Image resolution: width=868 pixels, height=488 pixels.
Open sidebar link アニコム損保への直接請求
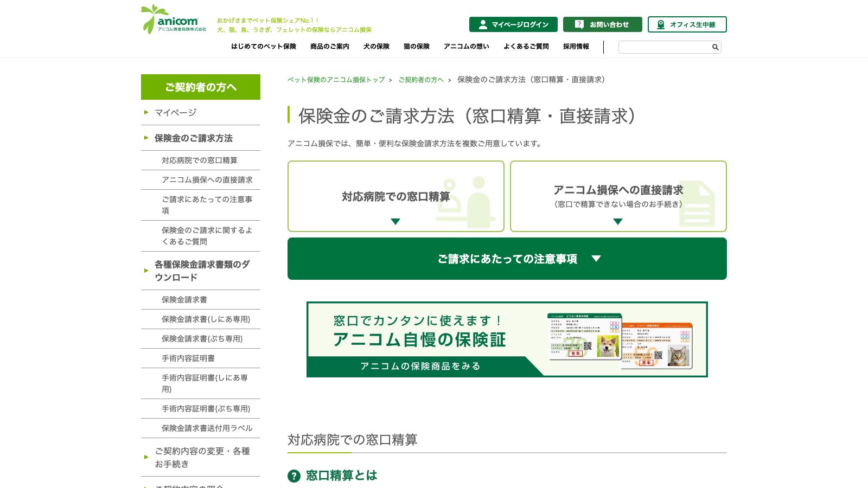pyautogui.click(x=201, y=180)
